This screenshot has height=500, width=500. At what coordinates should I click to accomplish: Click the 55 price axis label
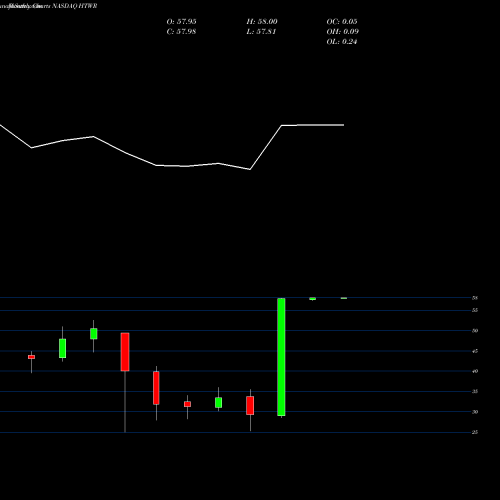(475, 310)
